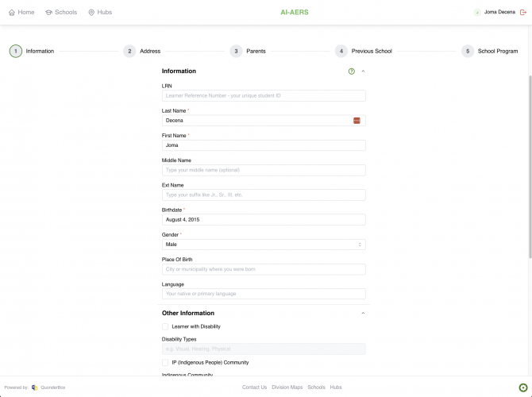The height and width of the screenshot is (397, 532).
Task: Collapse the Information section chevron
Action: (x=363, y=71)
